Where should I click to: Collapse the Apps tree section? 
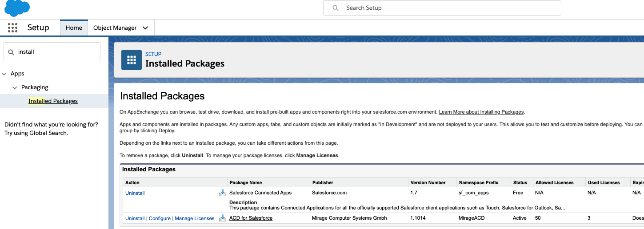(4, 74)
